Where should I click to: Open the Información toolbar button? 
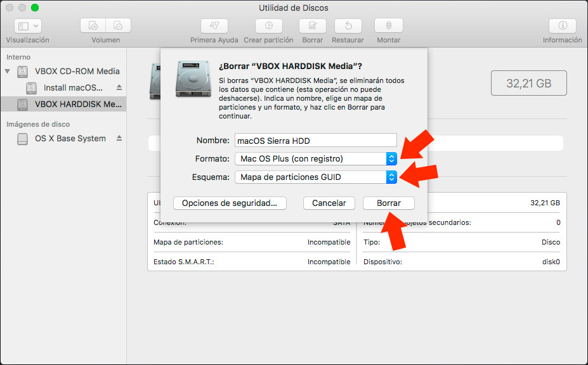click(x=563, y=25)
